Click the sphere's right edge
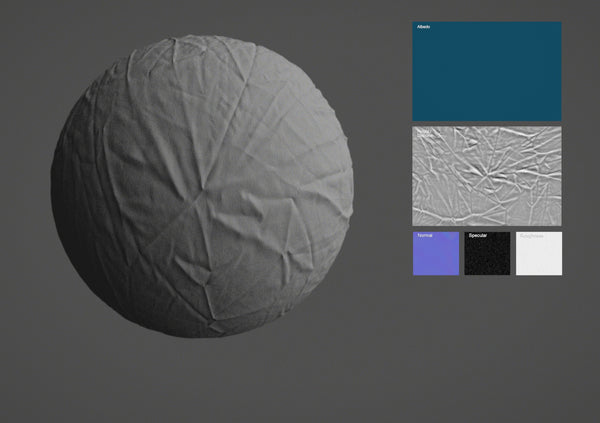This screenshot has height=423, width=600. [x=350, y=190]
